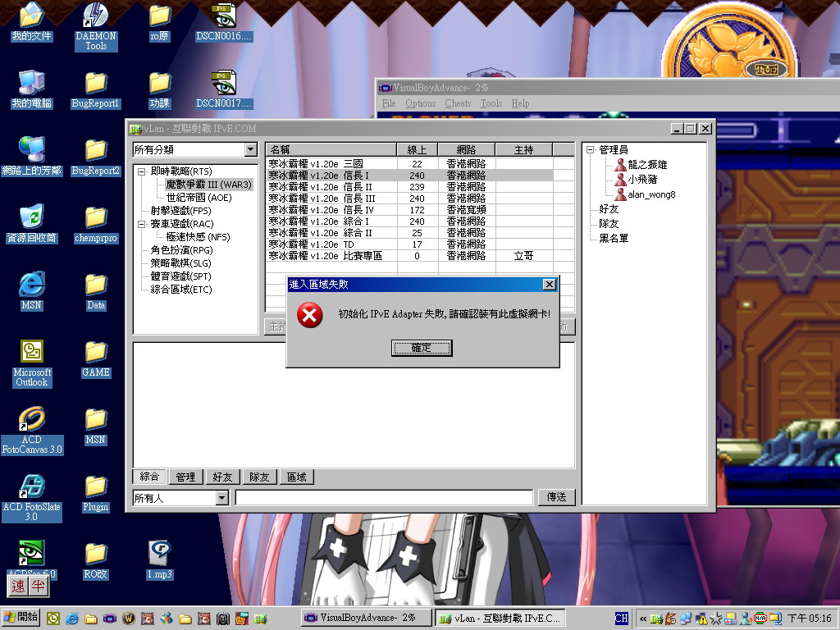Select room 寒冰霸權 v1.20e 信長 IV
Image resolution: width=840 pixels, height=630 pixels.
410,210
